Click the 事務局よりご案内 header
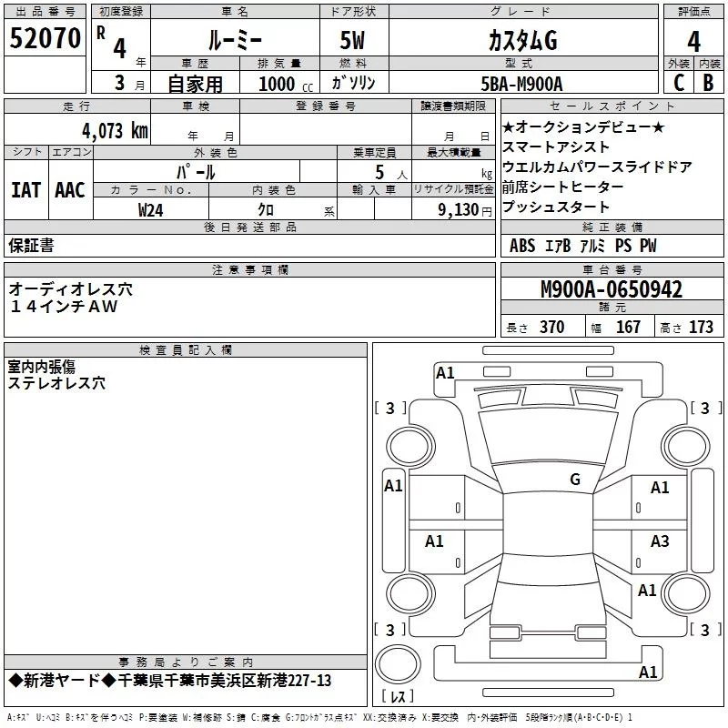 click(x=186, y=662)
